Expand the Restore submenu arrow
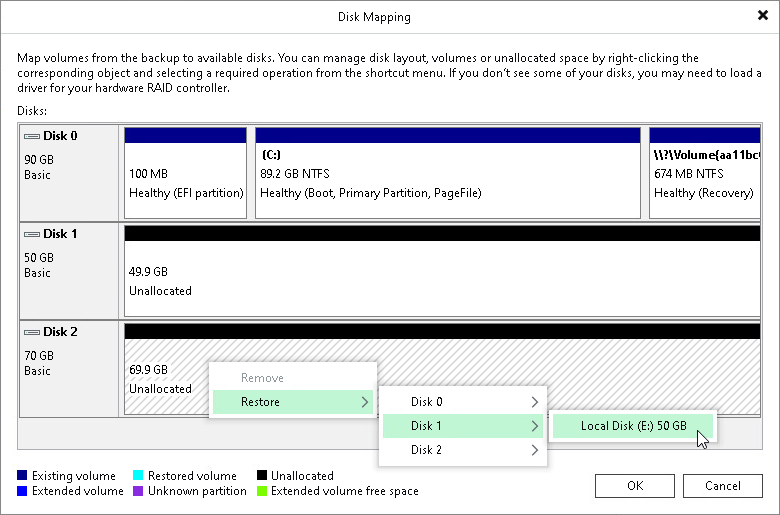This screenshot has height=515, width=780. [365, 402]
